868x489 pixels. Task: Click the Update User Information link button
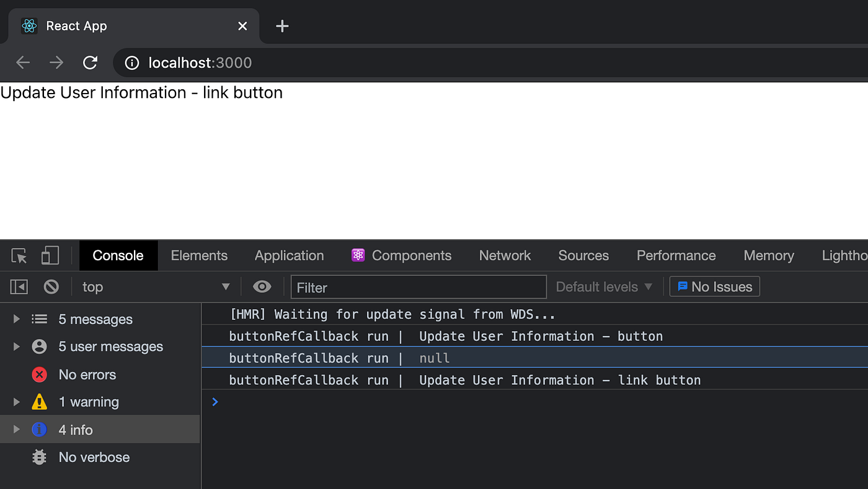tap(141, 92)
